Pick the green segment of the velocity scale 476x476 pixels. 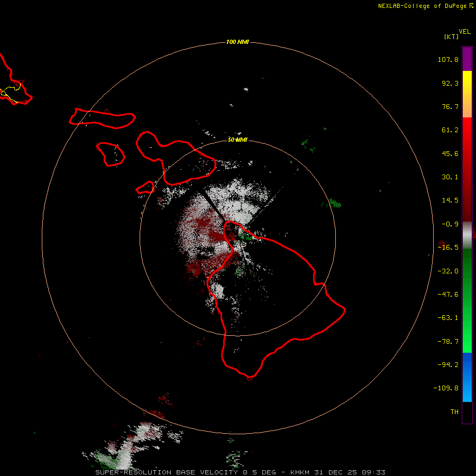[x=467, y=300]
